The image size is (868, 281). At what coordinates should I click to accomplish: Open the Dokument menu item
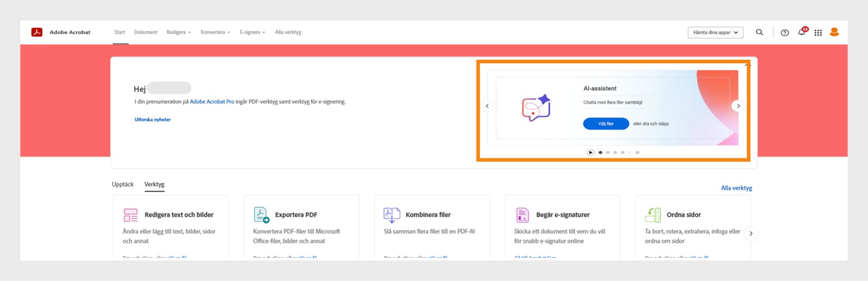click(x=146, y=32)
